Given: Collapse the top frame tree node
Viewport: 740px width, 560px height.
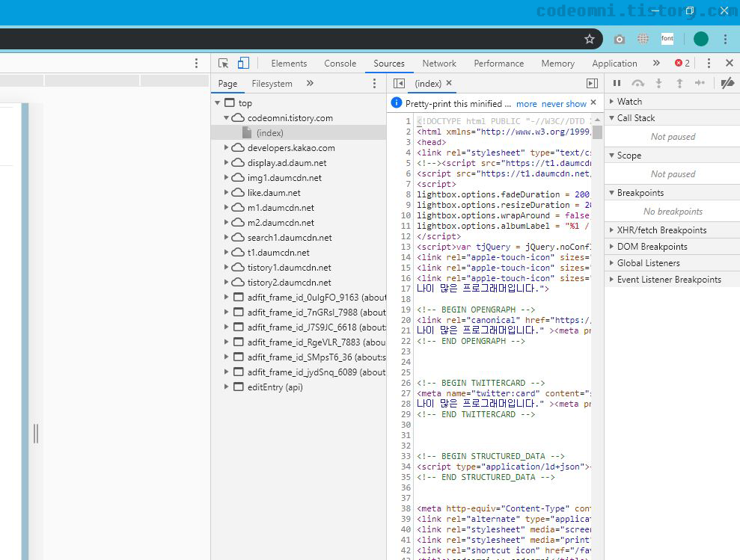Looking at the screenshot, I should pyautogui.click(x=218, y=102).
